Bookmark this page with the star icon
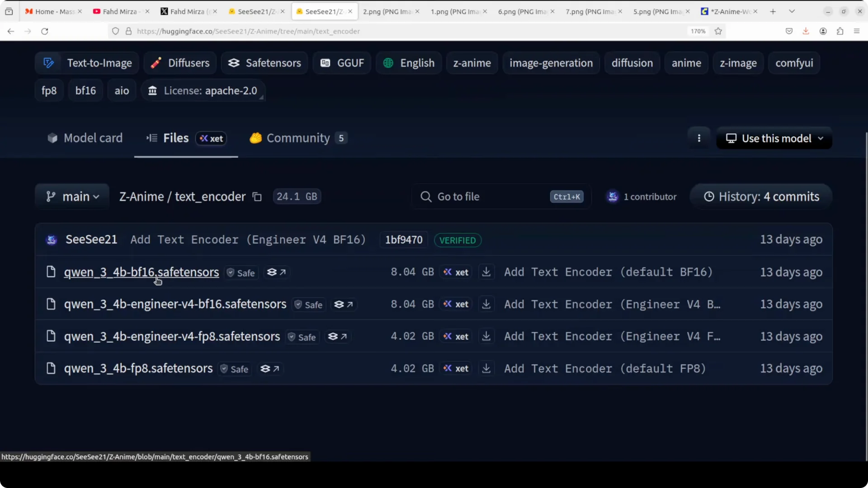Screen dimensions: 868x488 pyautogui.click(x=718, y=31)
